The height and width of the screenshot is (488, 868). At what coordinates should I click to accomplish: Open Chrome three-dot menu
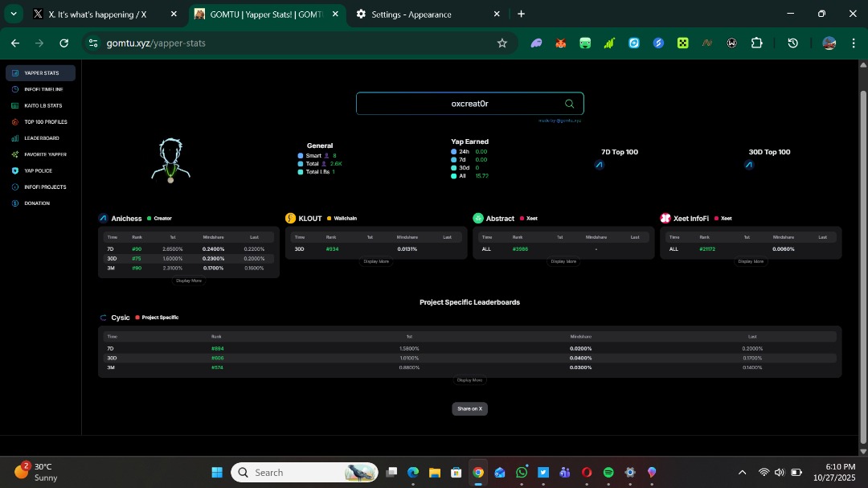click(x=853, y=43)
